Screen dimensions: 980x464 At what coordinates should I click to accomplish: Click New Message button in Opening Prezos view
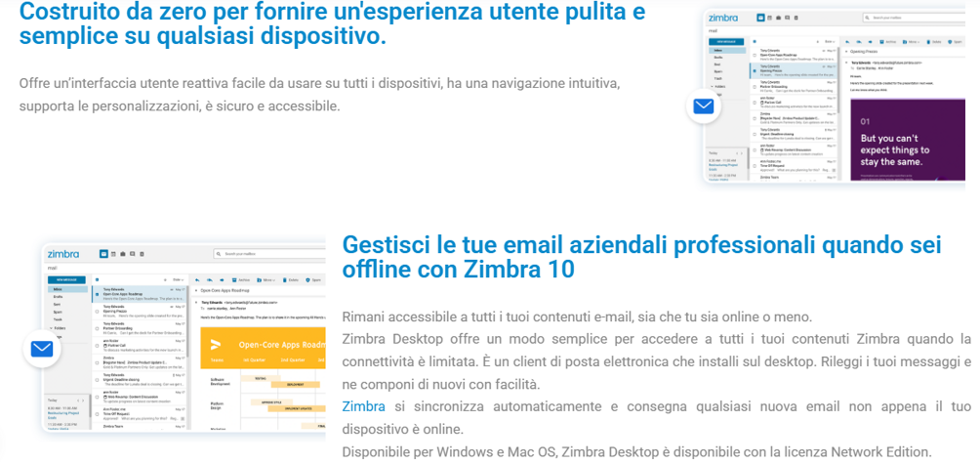coord(726,42)
